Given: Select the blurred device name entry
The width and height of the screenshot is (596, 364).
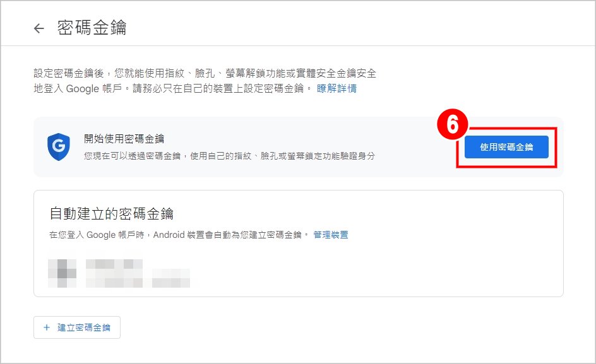Looking at the screenshot, I should pos(114,264).
